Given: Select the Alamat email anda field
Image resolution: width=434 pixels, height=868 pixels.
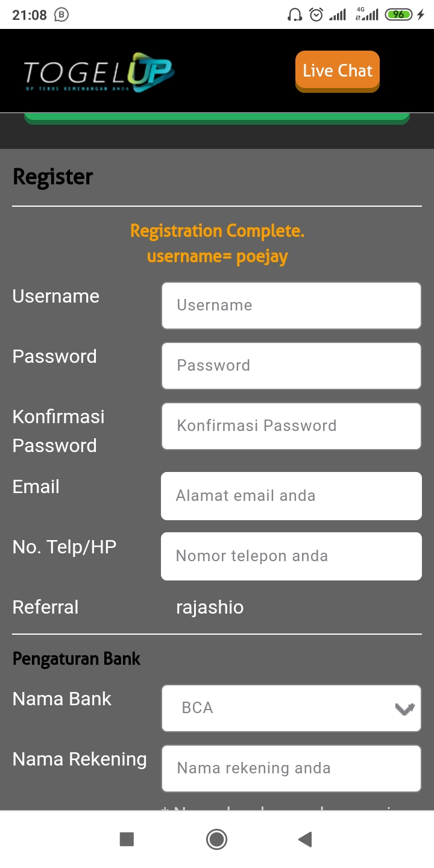Looking at the screenshot, I should (x=291, y=495).
